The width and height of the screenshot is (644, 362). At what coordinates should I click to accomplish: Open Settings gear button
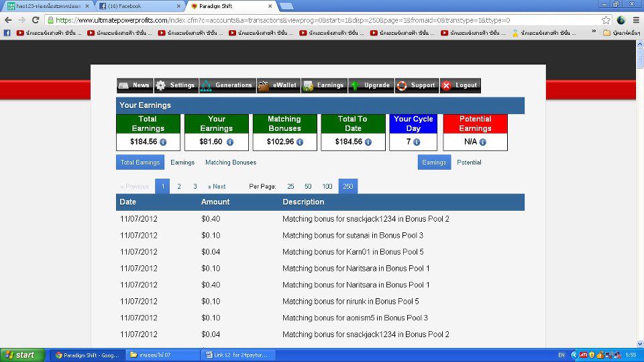(176, 85)
